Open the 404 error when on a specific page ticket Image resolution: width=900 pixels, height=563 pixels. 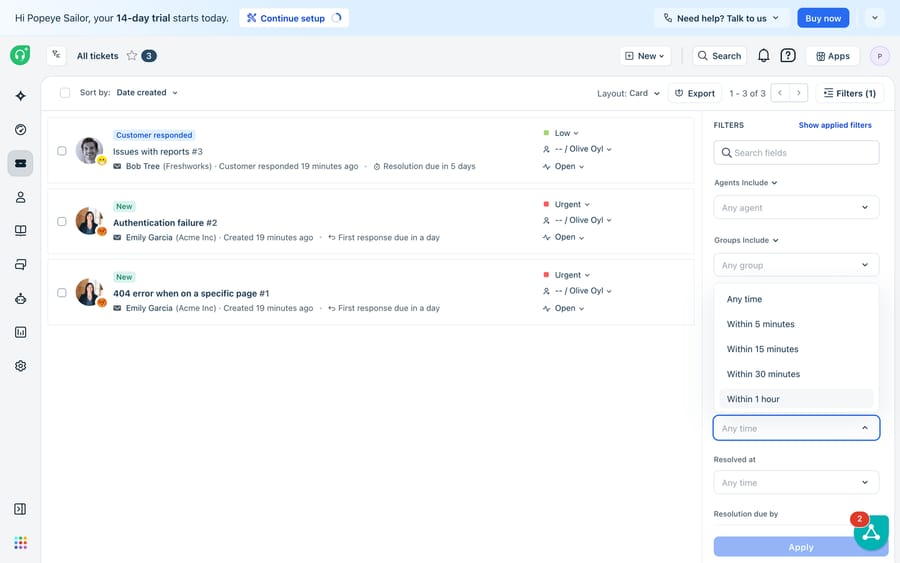(191, 293)
